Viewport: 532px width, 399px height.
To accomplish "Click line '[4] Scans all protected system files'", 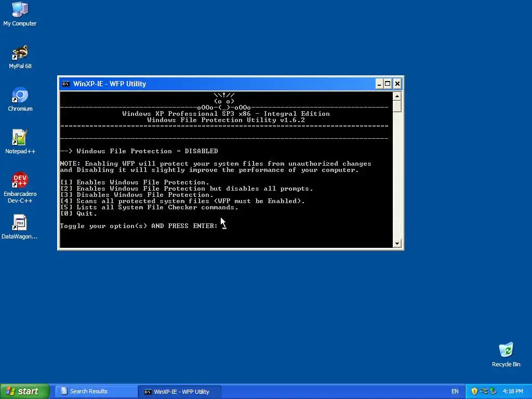I will [182, 201].
